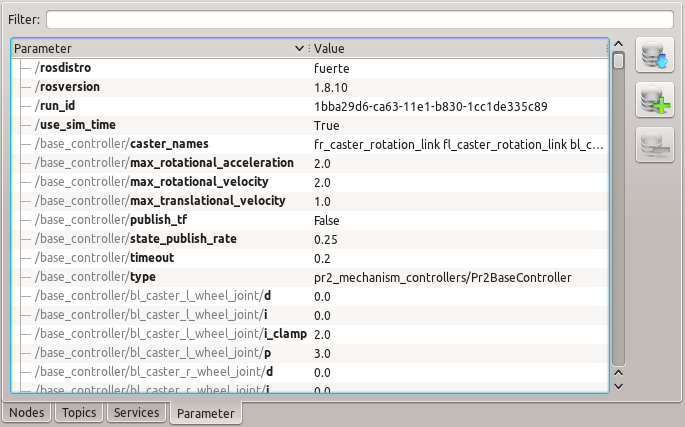Image resolution: width=685 pixels, height=427 pixels.
Task: Open the Topics tab
Action: (80, 412)
